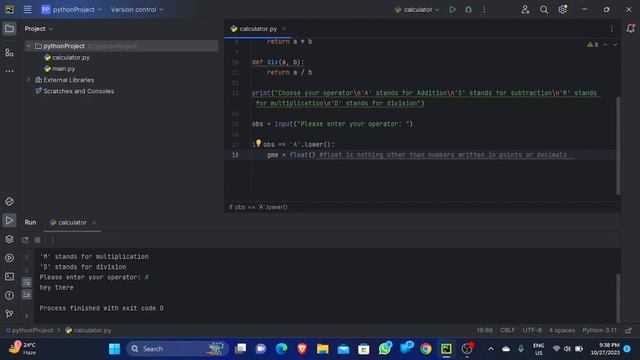Click the 'Process finished with exit code 0' output

pyautogui.click(x=101, y=308)
